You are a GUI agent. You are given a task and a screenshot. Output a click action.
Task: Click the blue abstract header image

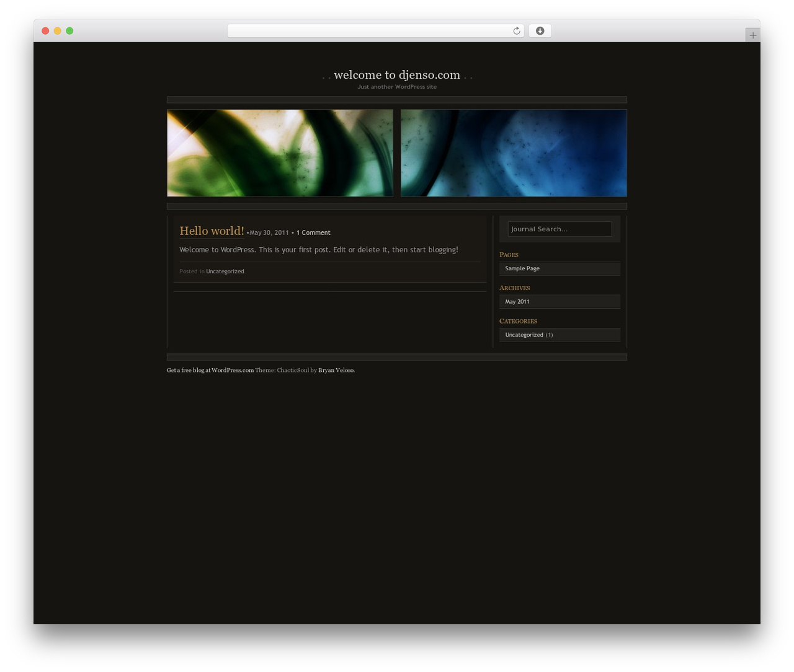click(514, 153)
